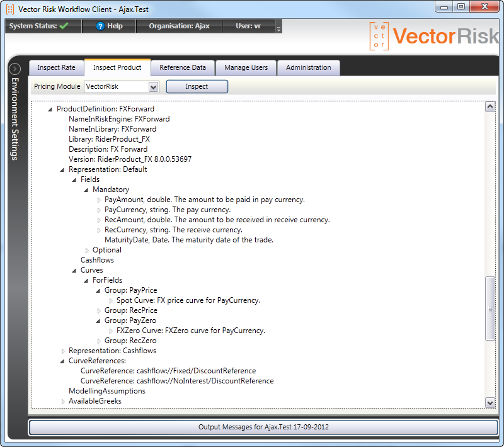Click the Vector Risk app icon in title bar
504x447 pixels.
10,9
